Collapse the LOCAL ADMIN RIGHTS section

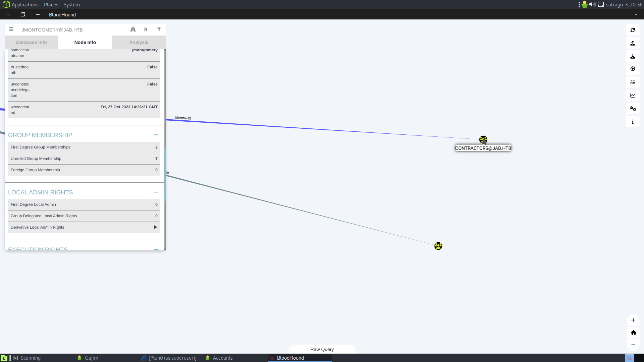156,192
